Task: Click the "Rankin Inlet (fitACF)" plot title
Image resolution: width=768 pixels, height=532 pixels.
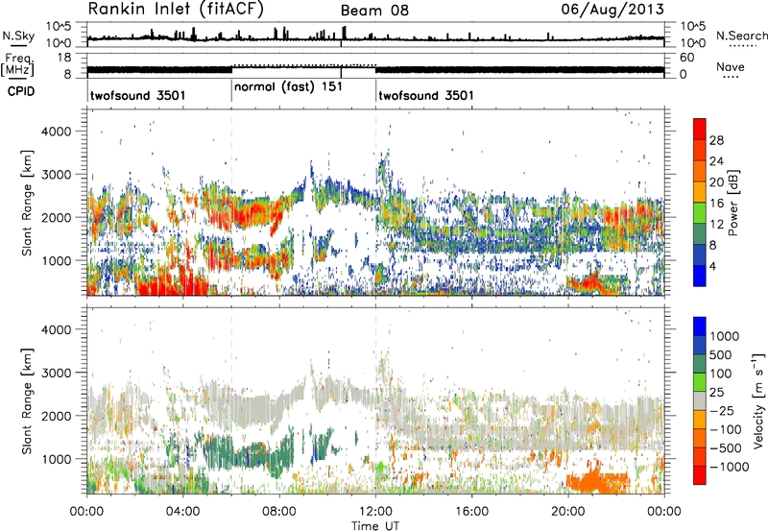Action: pyautogui.click(x=176, y=9)
